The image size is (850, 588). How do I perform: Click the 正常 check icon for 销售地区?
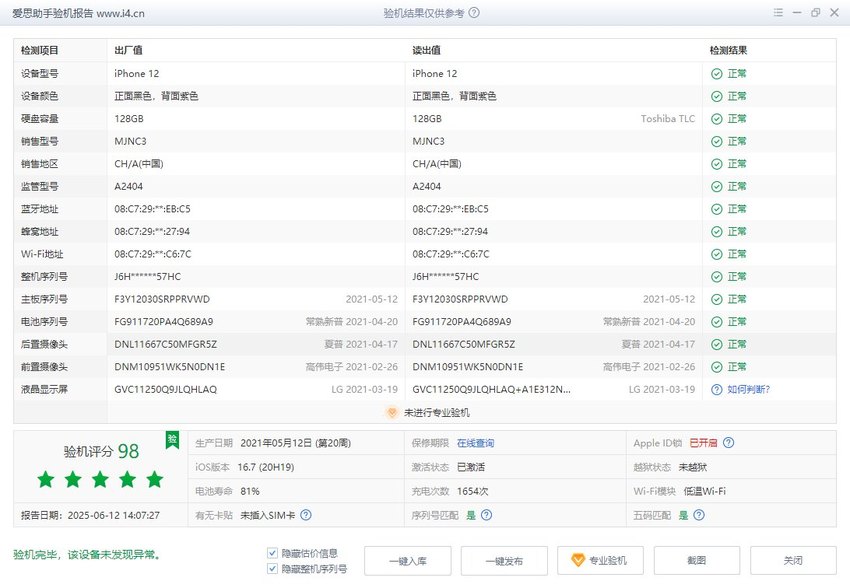tap(717, 164)
